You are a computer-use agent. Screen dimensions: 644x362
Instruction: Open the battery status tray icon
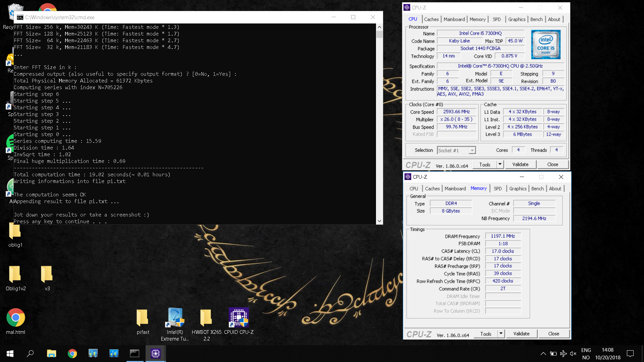click(553, 353)
